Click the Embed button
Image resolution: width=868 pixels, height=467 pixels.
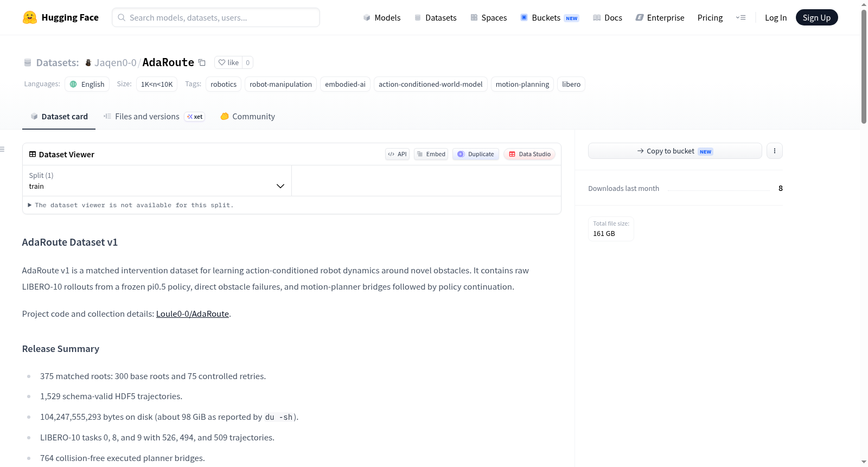[x=431, y=154]
